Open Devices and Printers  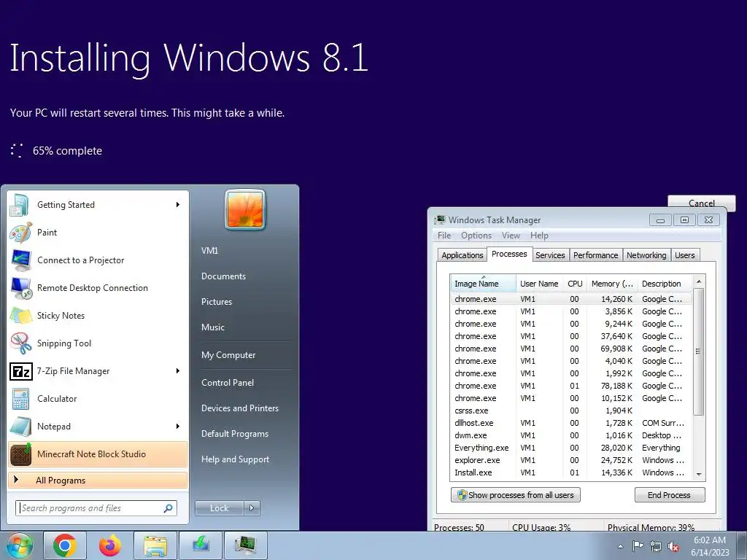pos(239,408)
